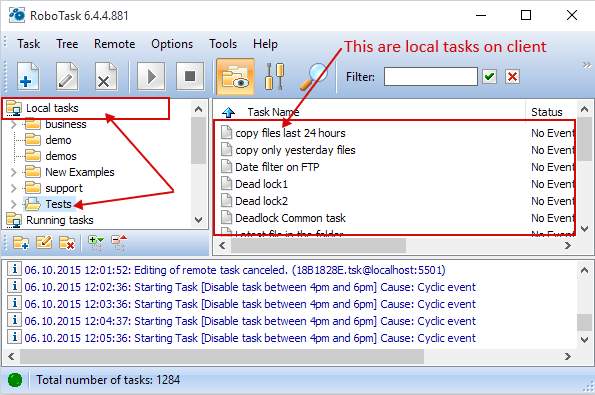Click the New Task toolbar icon
The image size is (595, 395).
[x=28, y=76]
